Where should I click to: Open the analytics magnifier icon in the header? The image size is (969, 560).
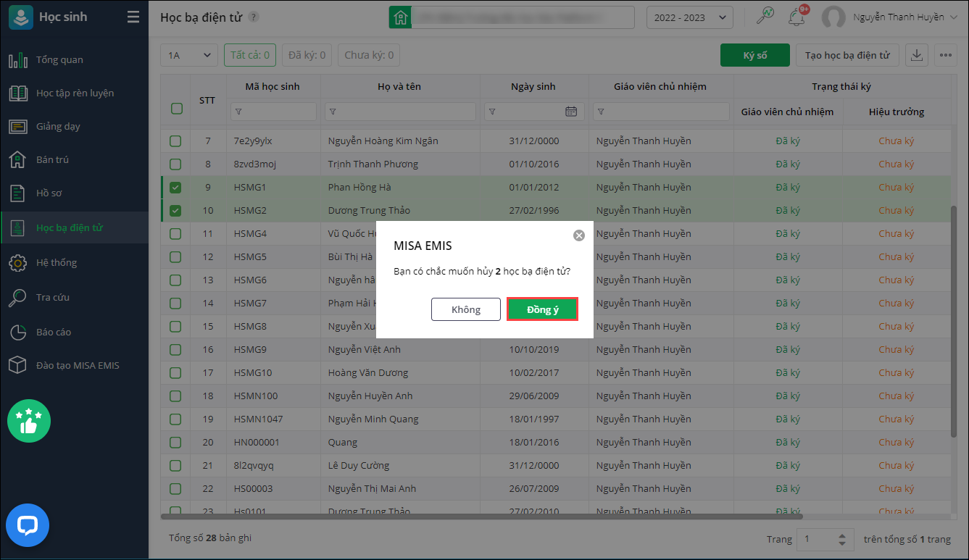click(x=765, y=16)
